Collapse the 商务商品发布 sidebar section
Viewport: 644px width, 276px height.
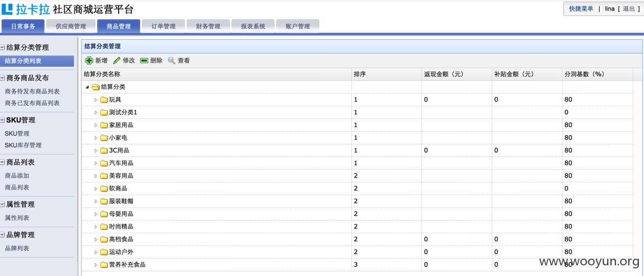point(3,78)
